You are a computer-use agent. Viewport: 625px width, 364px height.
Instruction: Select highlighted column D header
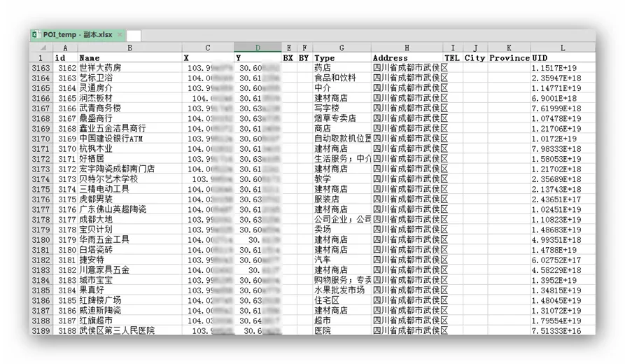click(x=258, y=48)
